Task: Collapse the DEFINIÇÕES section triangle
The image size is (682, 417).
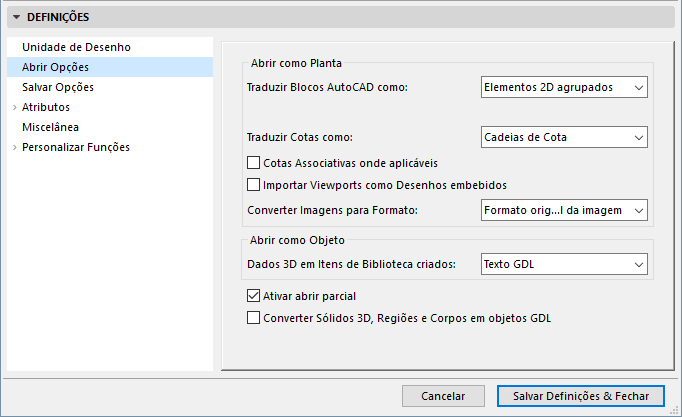Action: [17, 17]
